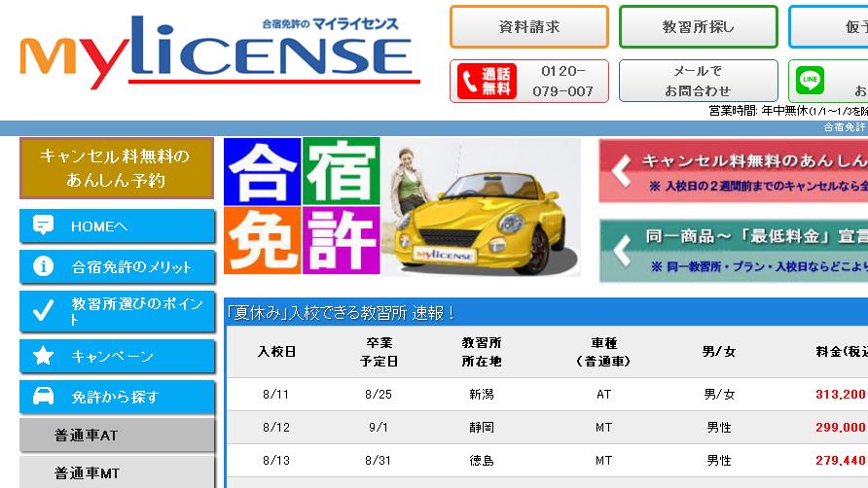The height and width of the screenshot is (488, 868).
Task: Open キャンペーン menu item
Action: pyautogui.click(x=118, y=356)
